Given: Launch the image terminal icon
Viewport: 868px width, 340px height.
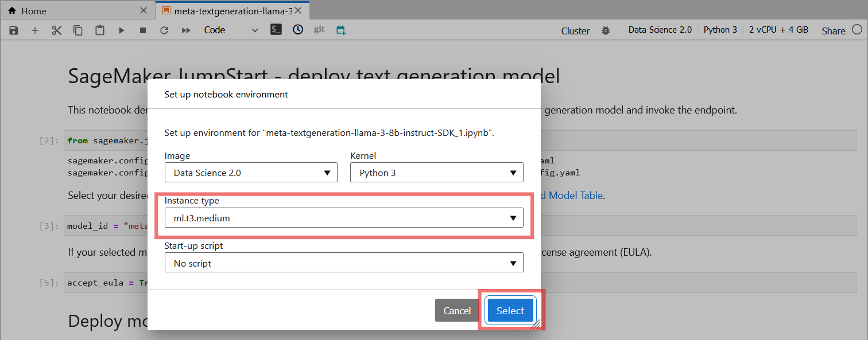Looking at the screenshot, I should [x=276, y=30].
